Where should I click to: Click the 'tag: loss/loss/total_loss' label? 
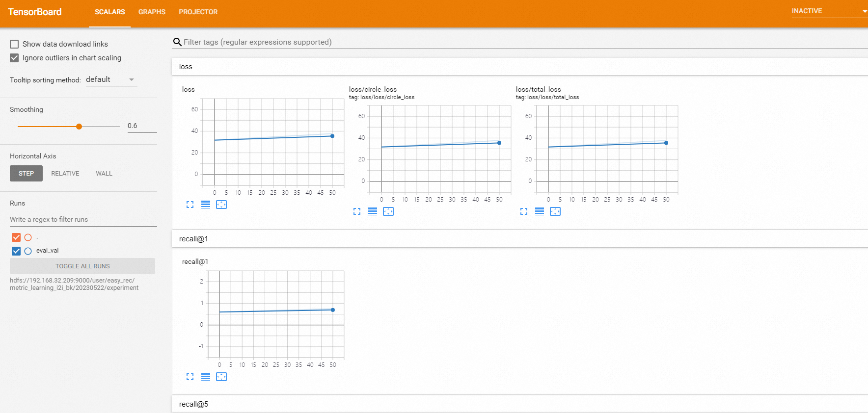tap(547, 97)
